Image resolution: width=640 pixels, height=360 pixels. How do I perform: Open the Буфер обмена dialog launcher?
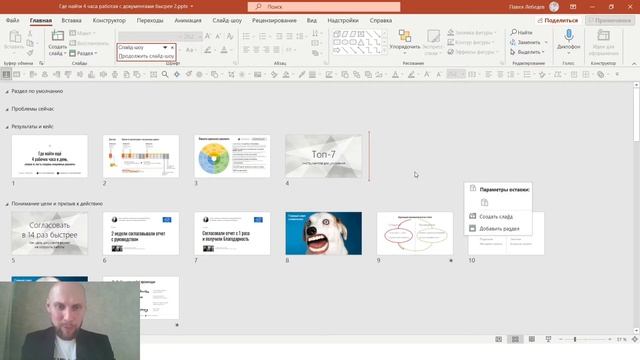tap(41, 63)
